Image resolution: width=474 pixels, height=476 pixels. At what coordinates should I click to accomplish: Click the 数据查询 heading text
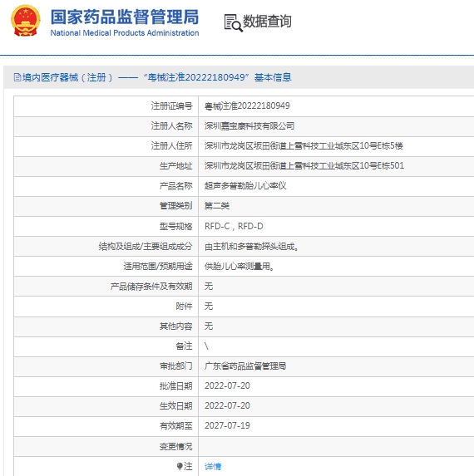[x=267, y=22]
